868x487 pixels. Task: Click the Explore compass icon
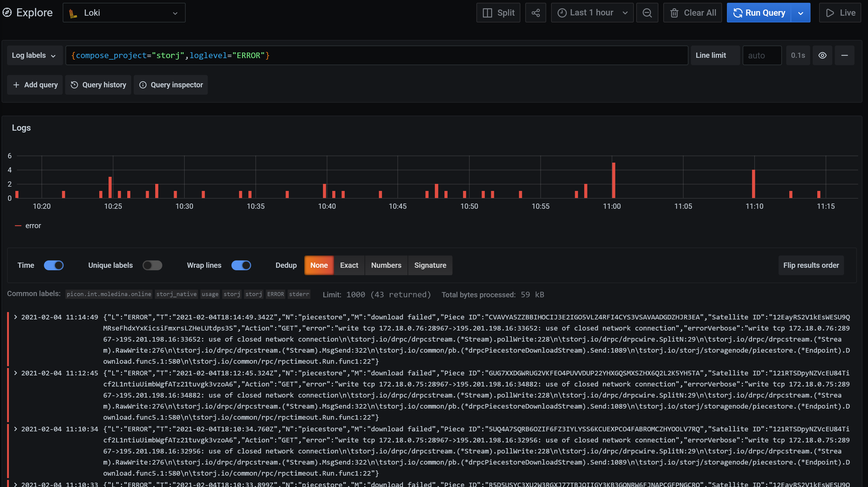click(7, 13)
